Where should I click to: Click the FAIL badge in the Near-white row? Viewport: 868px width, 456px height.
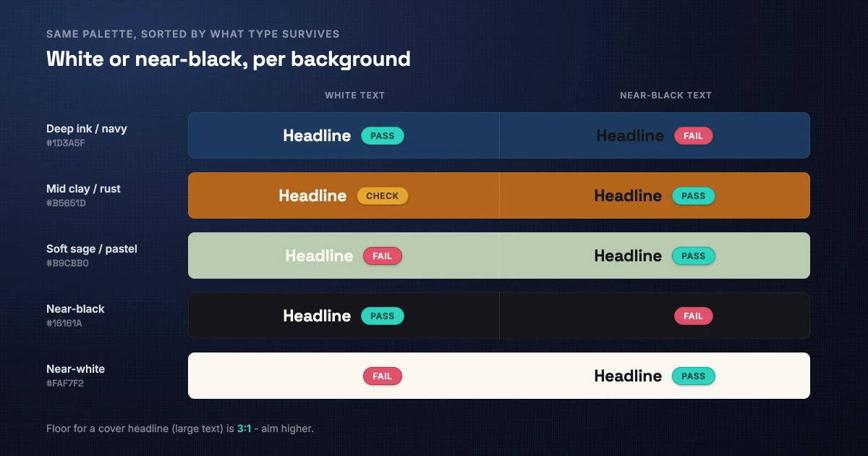click(x=383, y=376)
